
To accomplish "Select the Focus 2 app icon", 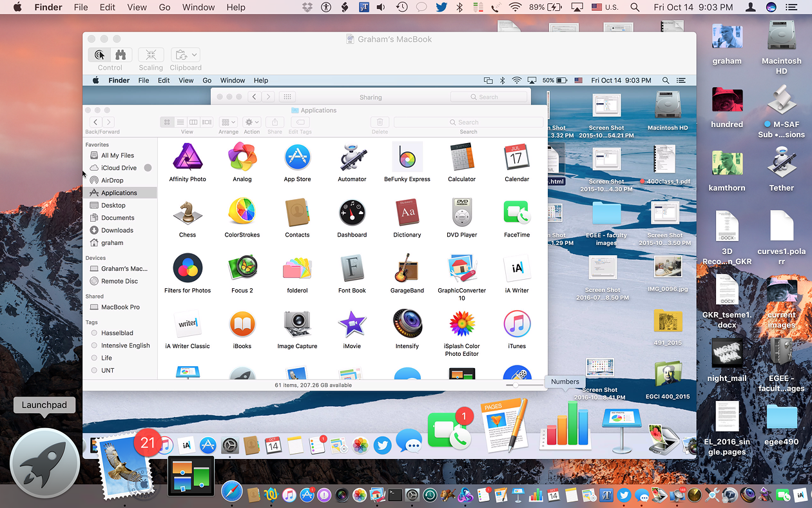I will 242,268.
